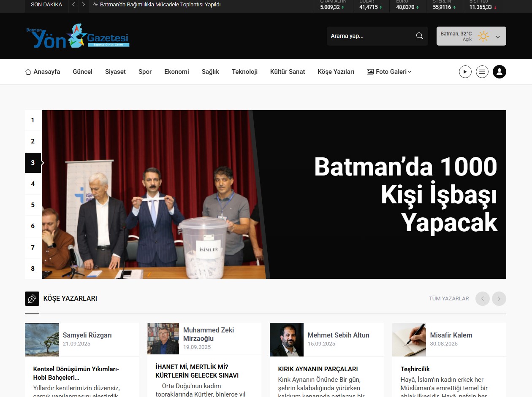Open the Ekonomi menu section
532x397 pixels.
(x=176, y=72)
